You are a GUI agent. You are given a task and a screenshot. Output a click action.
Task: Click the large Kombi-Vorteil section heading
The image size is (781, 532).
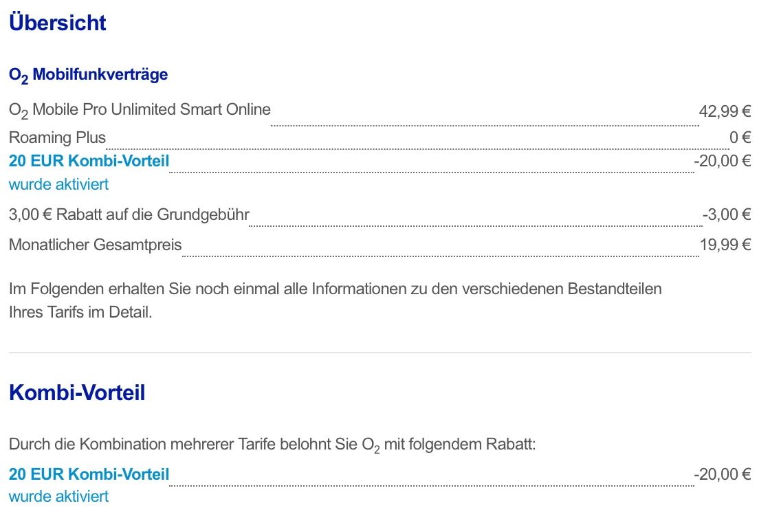point(76,393)
